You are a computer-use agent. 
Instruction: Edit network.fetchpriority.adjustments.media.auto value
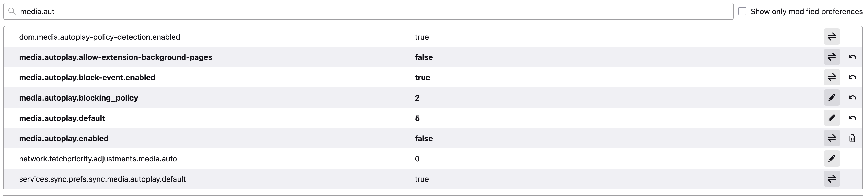(832, 159)
